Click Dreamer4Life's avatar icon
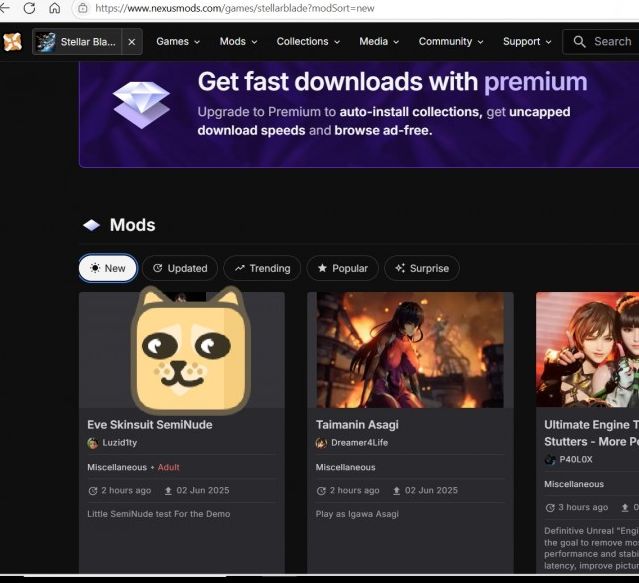The width and height of the screenshot is (639, 583). coord(321,443)
